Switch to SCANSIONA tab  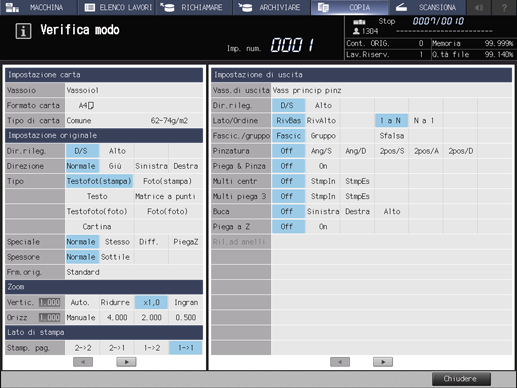(427, 7)
